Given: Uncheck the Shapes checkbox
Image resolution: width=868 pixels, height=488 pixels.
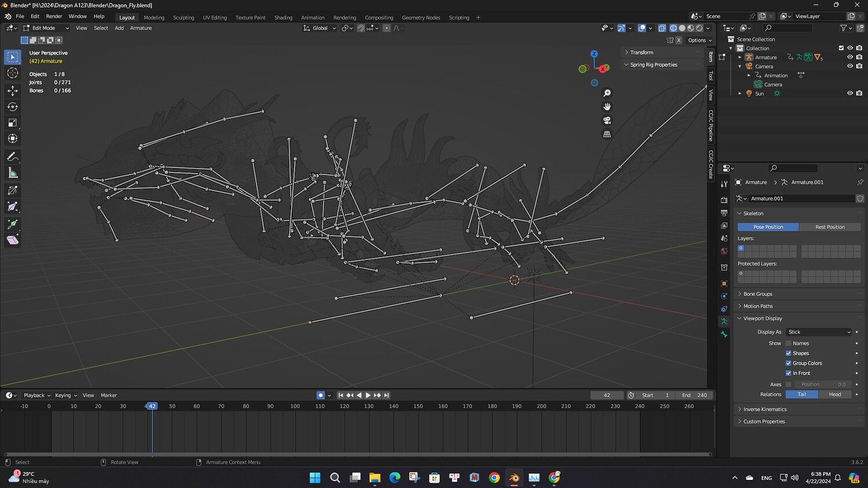Looking at the screenshot, I should click(788, 353).
